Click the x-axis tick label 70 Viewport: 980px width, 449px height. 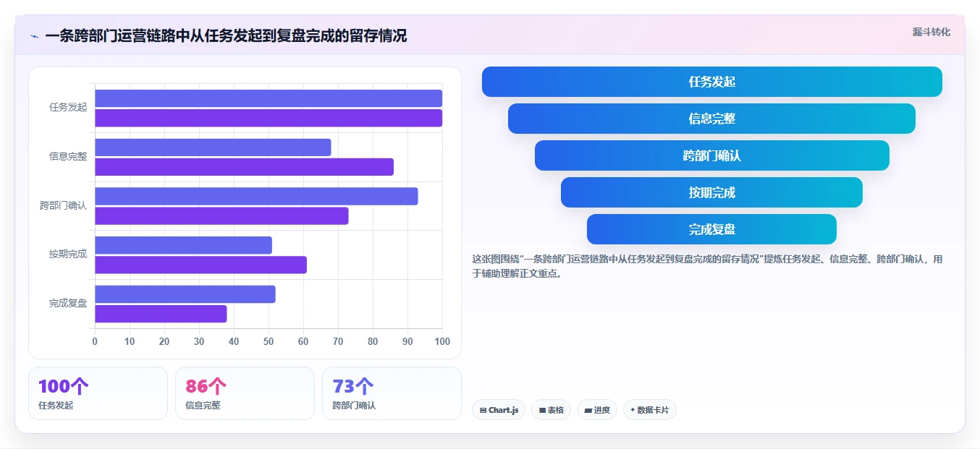pos(338,341)
